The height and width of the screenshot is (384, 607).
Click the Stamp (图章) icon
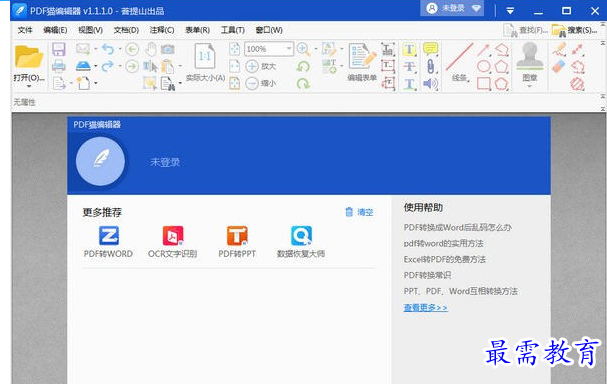pos(530,57)
